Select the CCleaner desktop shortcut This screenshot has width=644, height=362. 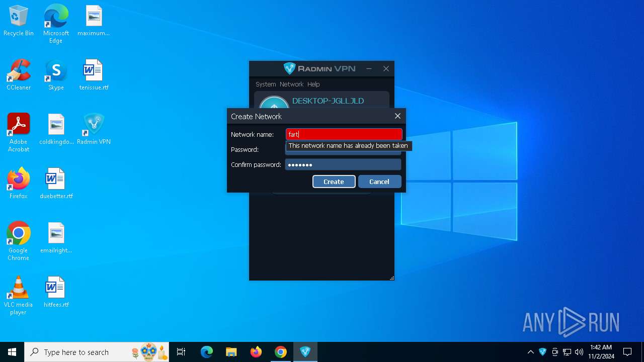coord(19,75)
